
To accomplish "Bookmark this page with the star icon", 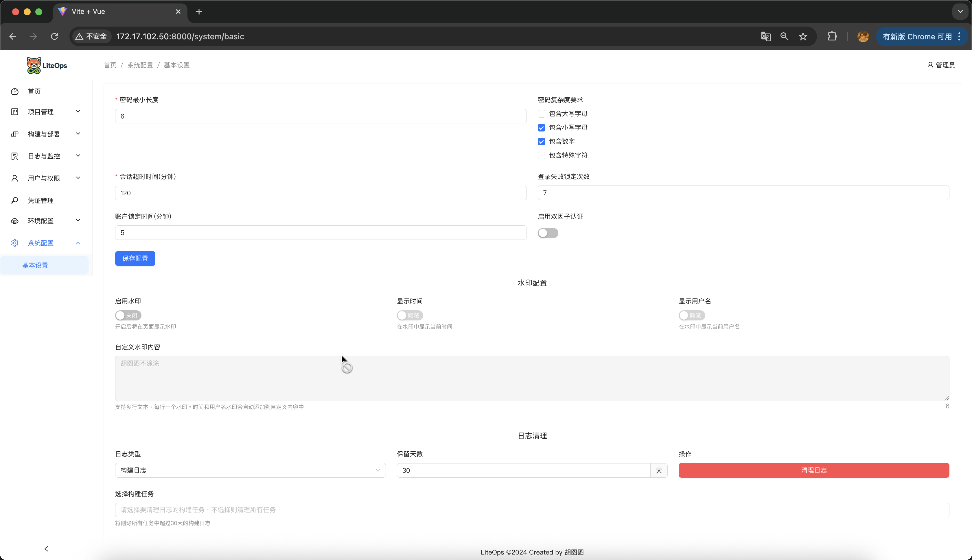I will [x=802, y=36].
